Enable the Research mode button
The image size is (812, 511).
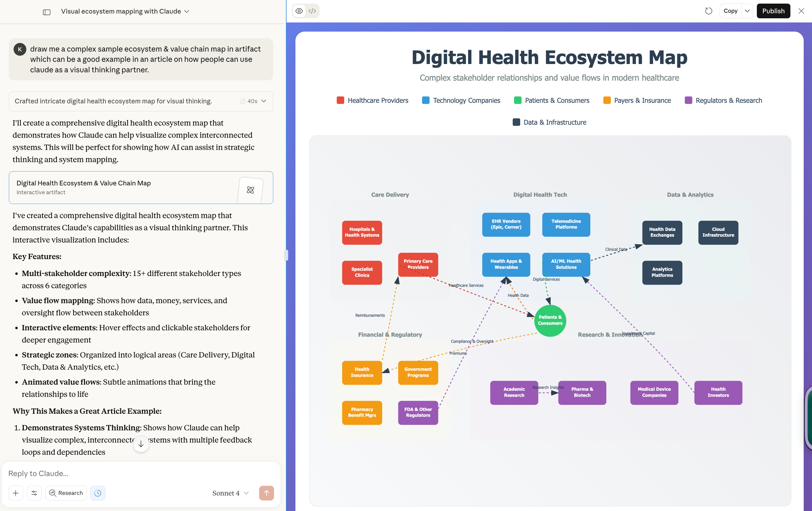(x=66, y=493)
